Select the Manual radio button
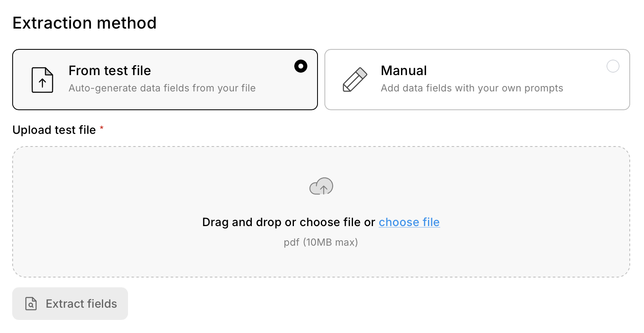Image resolution: width=644 pixels, height=333 pixels. point(613,66)
